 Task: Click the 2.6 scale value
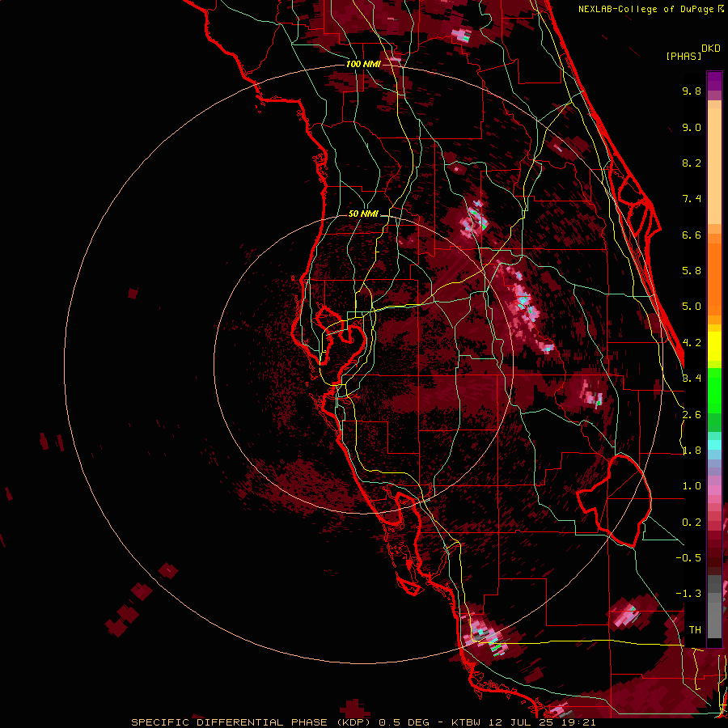click(692, 415)
